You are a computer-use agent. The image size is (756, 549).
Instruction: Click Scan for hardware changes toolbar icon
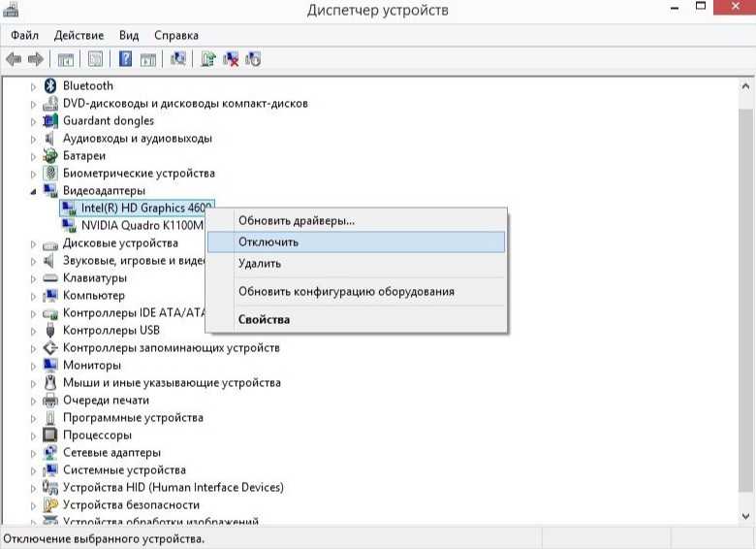point(178,59)
